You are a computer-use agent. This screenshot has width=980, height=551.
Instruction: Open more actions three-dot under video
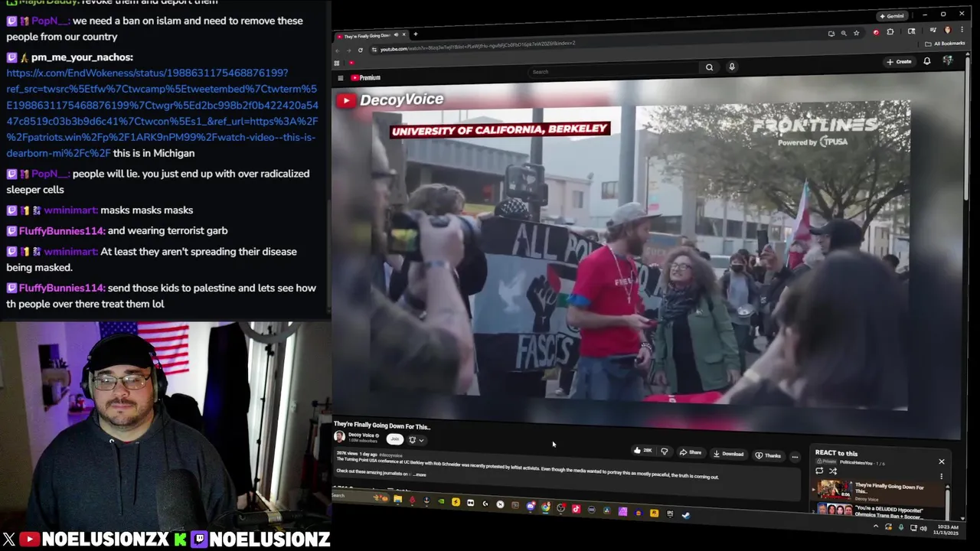[x=795, y=457]
